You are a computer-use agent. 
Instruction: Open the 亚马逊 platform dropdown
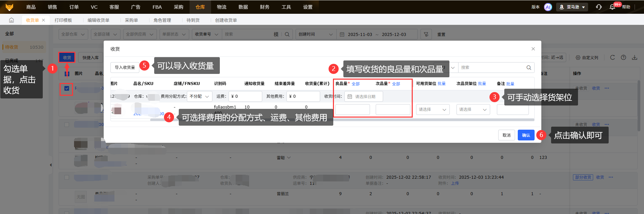(572, 7)
